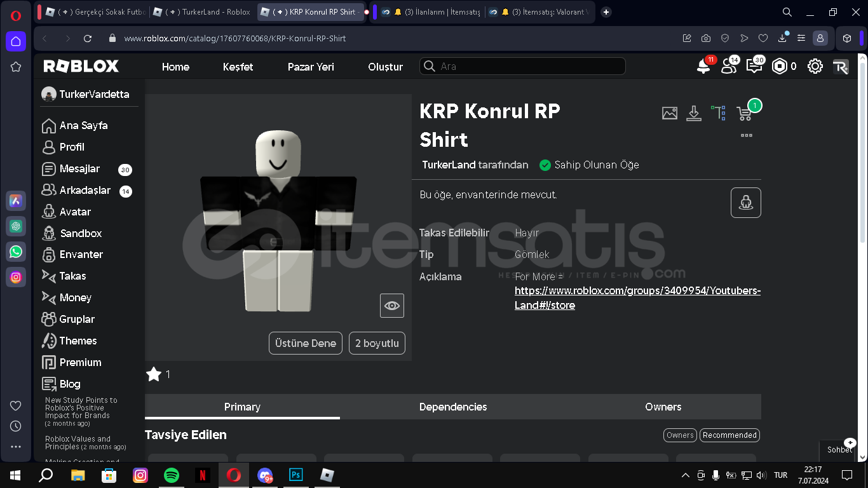The height and width of the screenshot is (488, 868).
Task: Open Sandbox in sidebar
Action: pyautogui.click(x=72, y=233)
